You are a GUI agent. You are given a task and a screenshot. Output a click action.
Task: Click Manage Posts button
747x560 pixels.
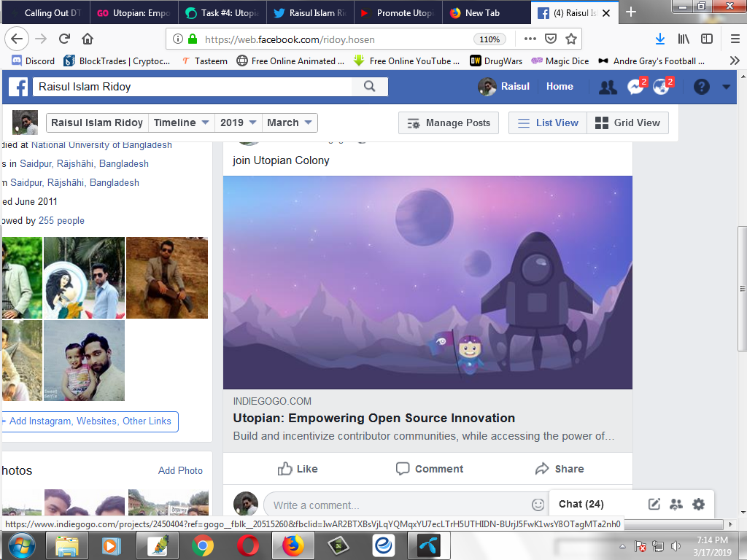pos(449,122)
